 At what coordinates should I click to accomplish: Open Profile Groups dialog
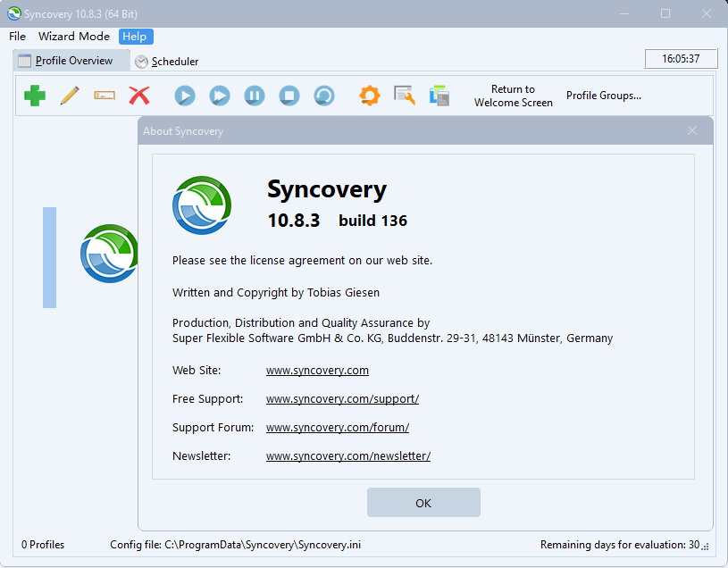coord(604,96)
